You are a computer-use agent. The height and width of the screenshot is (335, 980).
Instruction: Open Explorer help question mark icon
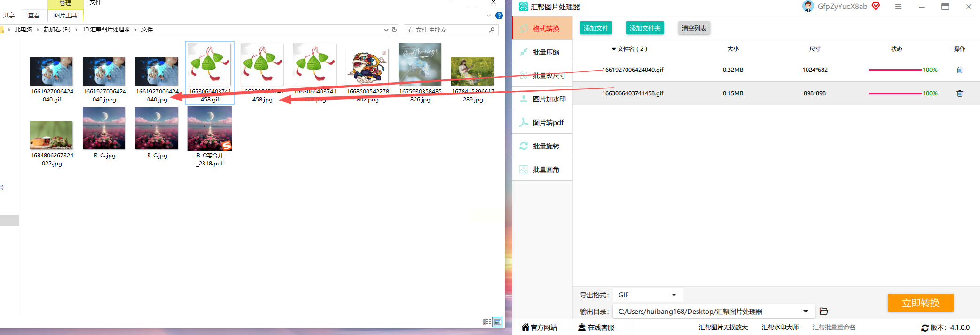click(x=499, y=16)
